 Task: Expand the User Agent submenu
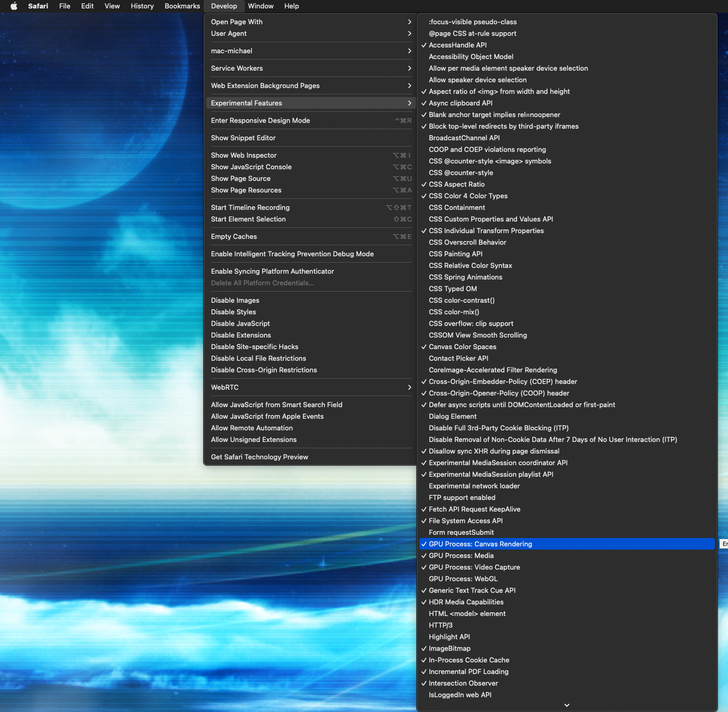click(310, 33)
